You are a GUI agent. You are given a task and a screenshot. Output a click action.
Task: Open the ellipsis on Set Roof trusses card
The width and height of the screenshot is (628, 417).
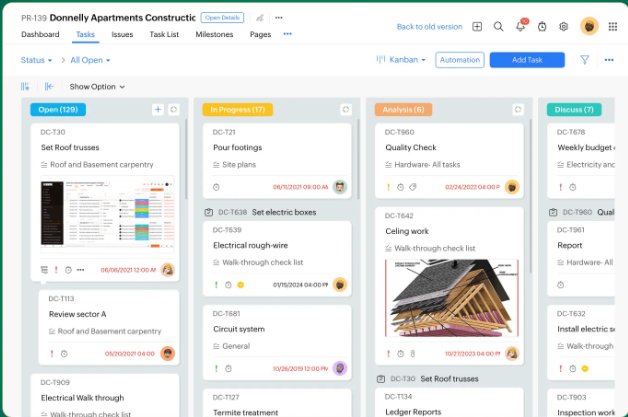[x=81, y=270]
